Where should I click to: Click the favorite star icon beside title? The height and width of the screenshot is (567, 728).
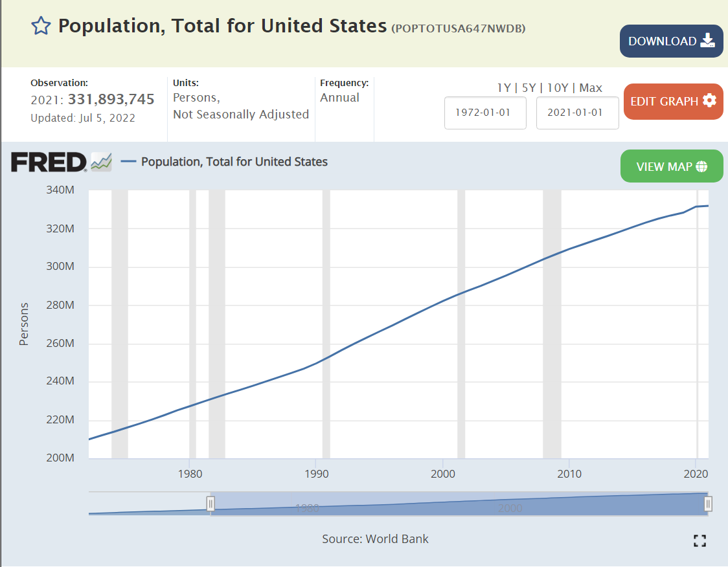coord(41,26)
